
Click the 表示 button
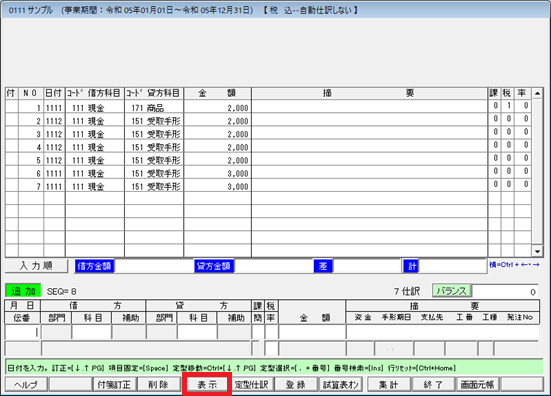[207, 384]
